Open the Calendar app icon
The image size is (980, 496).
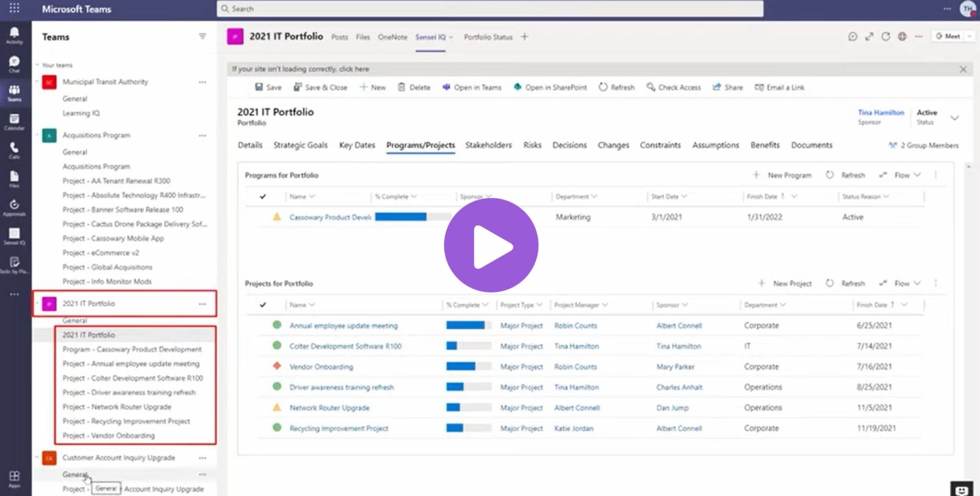[14, 122]
